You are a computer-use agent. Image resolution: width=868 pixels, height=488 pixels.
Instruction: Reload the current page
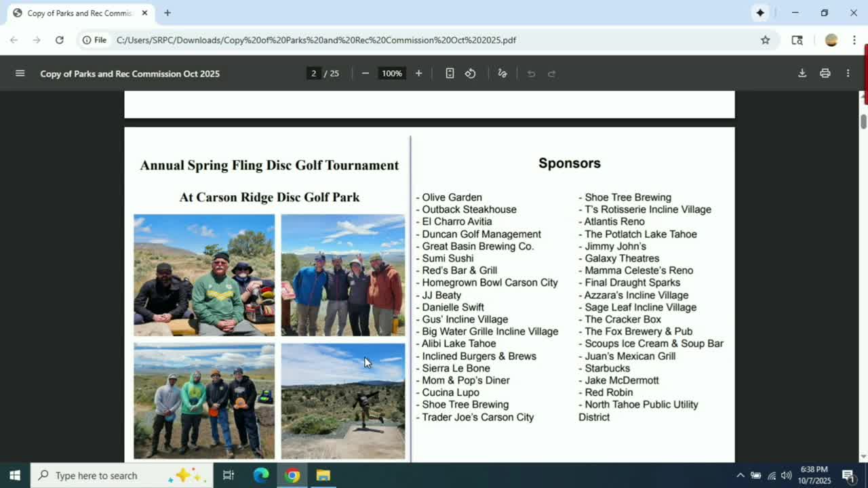pyautogui.click(x=60, y=40)
